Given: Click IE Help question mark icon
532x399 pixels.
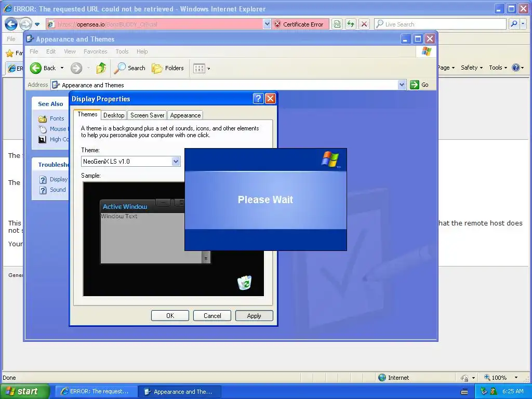Looking at the screenshot, I should 516,68.
